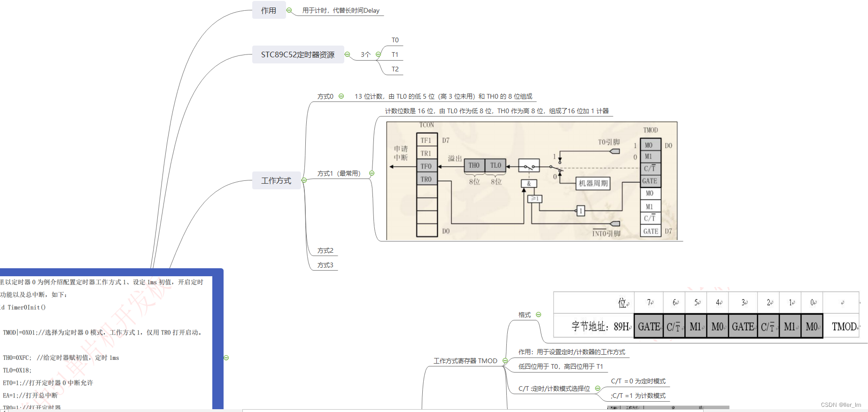
Task: Collapse the 3个 node's branch
Action: [x=379, y=54]
